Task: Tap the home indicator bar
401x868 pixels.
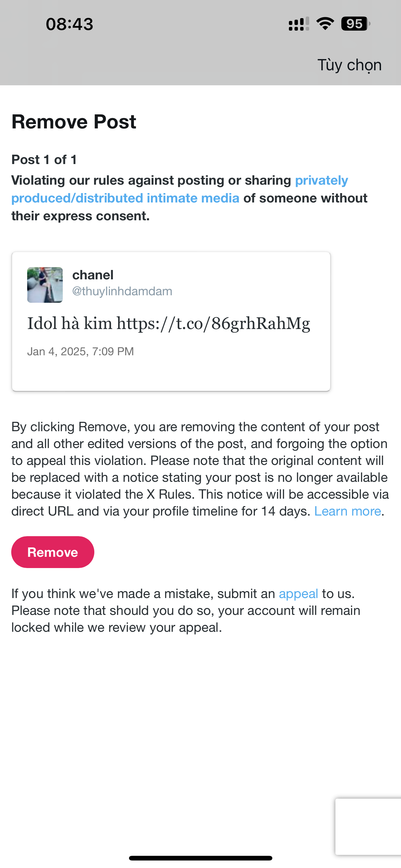Action: 200,858
